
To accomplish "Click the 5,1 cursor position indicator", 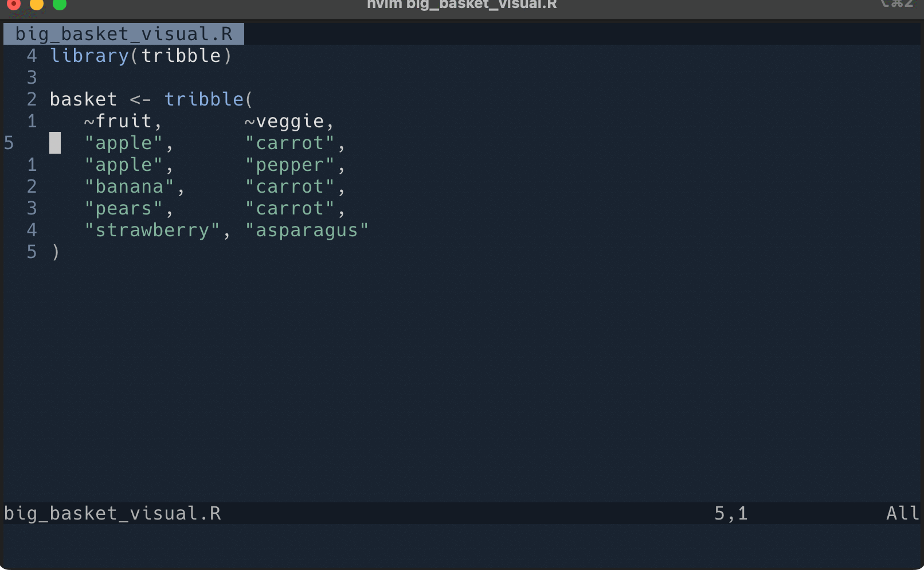I will [x=731, y=513].
